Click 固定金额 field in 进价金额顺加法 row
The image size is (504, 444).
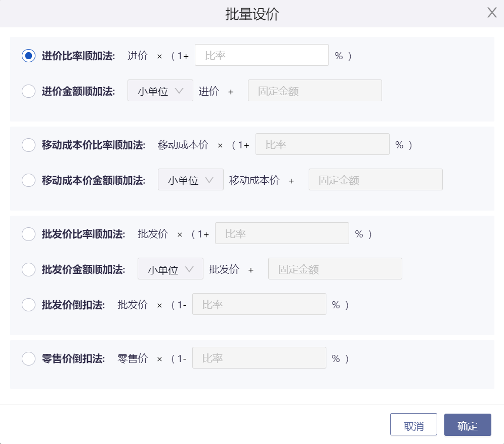tap(314, 91)
